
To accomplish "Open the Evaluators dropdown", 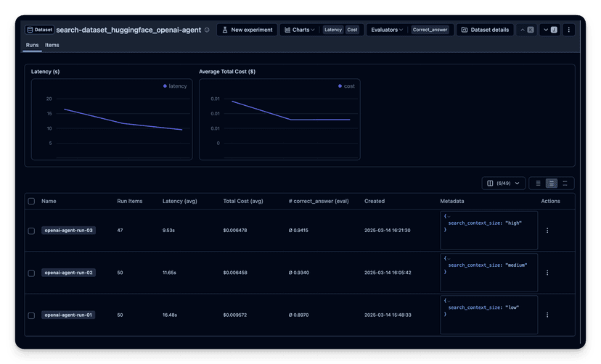I will point(387,30).
